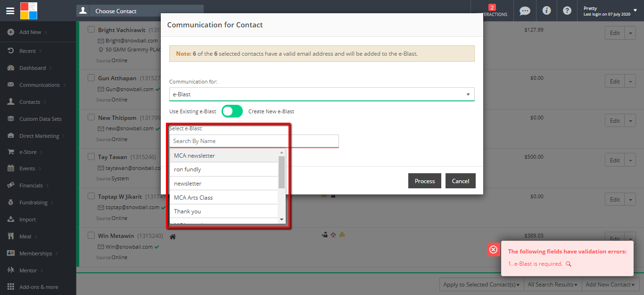Screen dimensions: 644x295
Task: Open the hamburger menu icon
Action: coord(10,11)
